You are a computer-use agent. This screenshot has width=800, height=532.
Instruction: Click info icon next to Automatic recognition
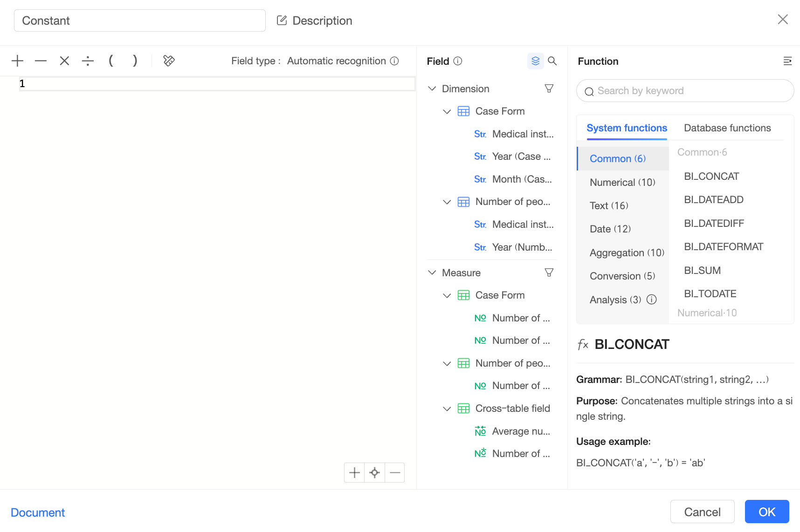coord(394,61)
